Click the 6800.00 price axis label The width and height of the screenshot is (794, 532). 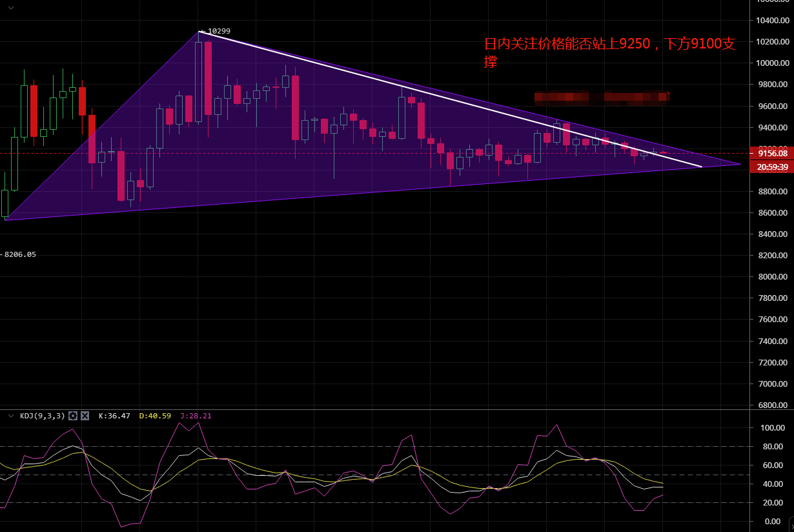773,405
